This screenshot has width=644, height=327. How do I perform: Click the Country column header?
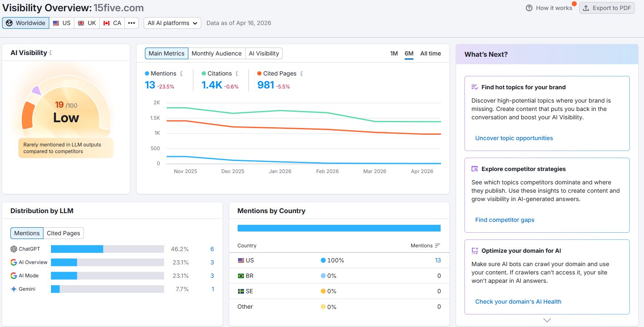click(247, 246)
